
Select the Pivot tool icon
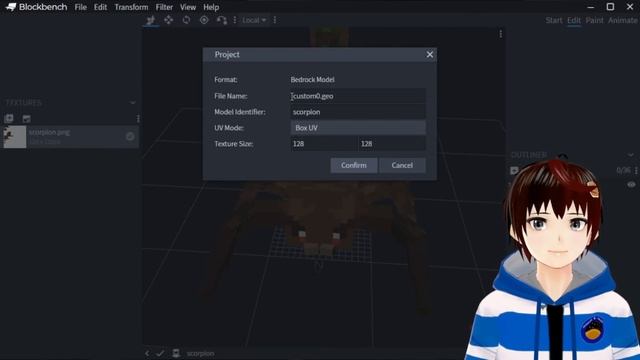(x=204, y=20)
